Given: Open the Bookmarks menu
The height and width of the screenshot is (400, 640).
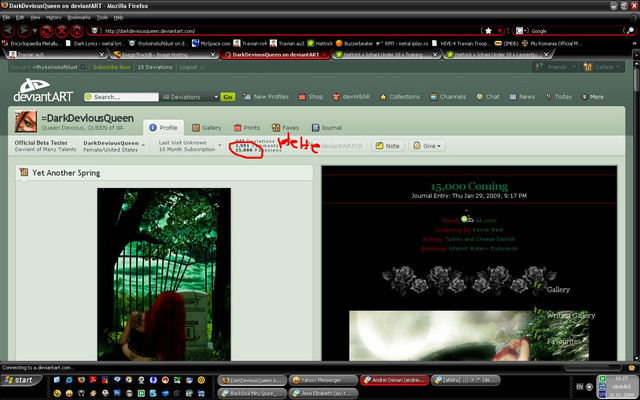Looking at the screenshot, I should pyautogui.click(x=79, y=18).
